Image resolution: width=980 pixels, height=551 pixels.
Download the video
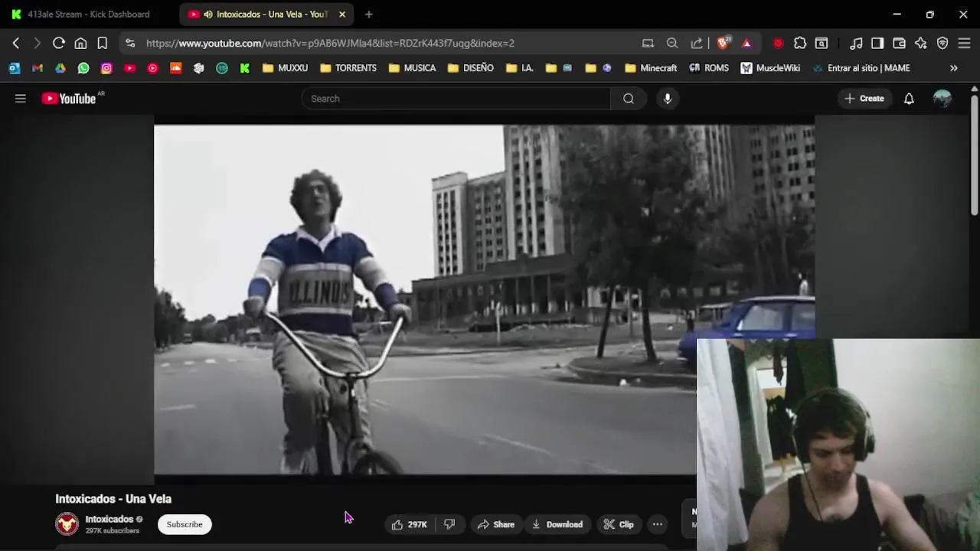point(557,524)
